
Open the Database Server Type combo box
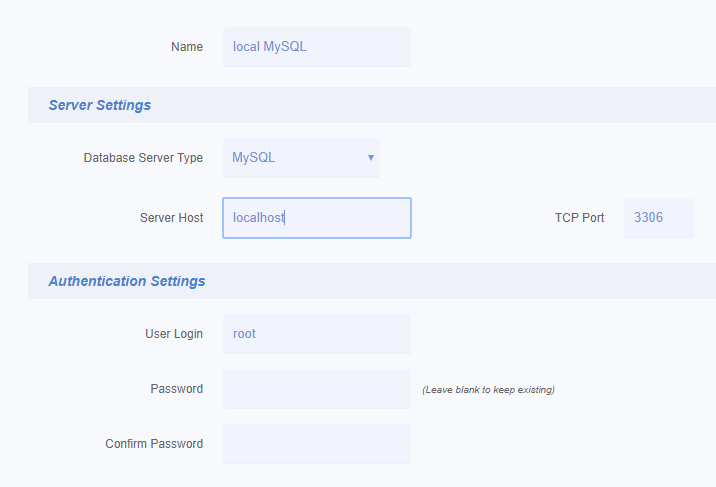(x=301, y=158)
